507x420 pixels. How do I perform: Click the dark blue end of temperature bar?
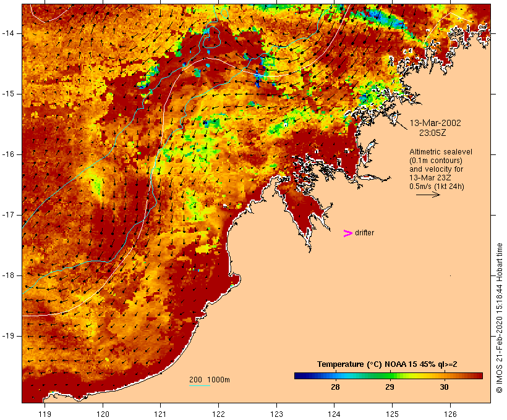click(x=299, y=376)
